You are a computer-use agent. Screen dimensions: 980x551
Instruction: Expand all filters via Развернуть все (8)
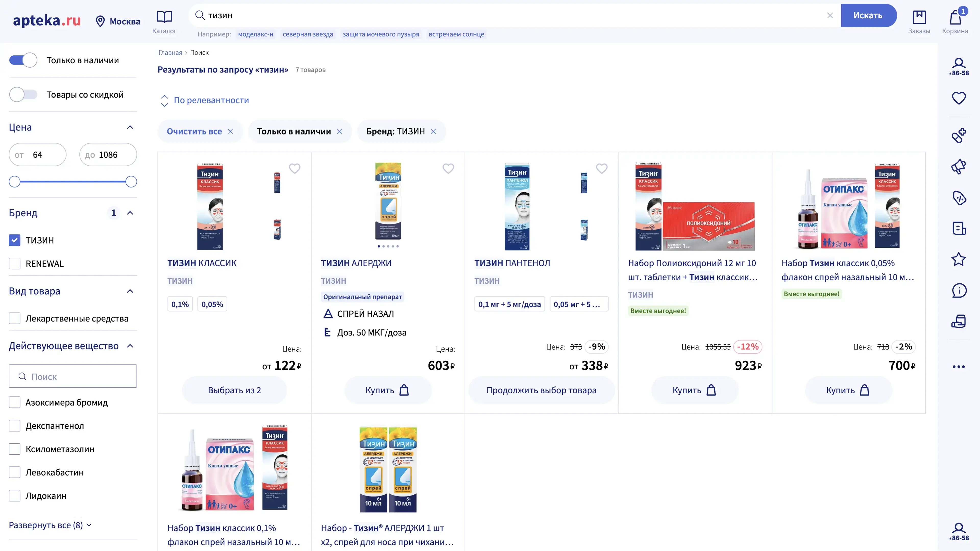tap(50, 525)
